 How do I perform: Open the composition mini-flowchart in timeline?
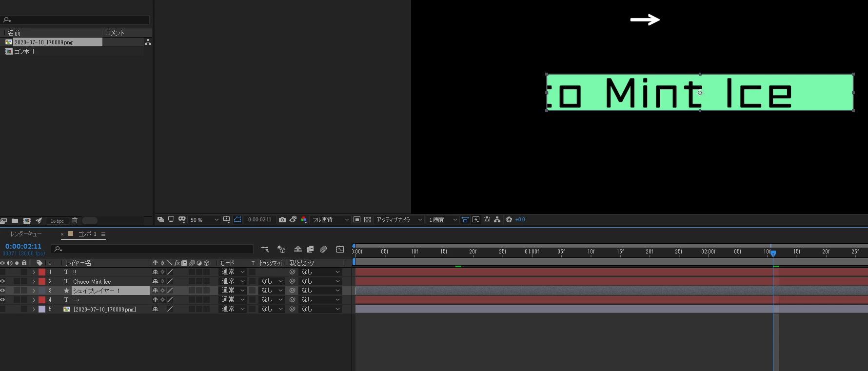click(265, 249)
